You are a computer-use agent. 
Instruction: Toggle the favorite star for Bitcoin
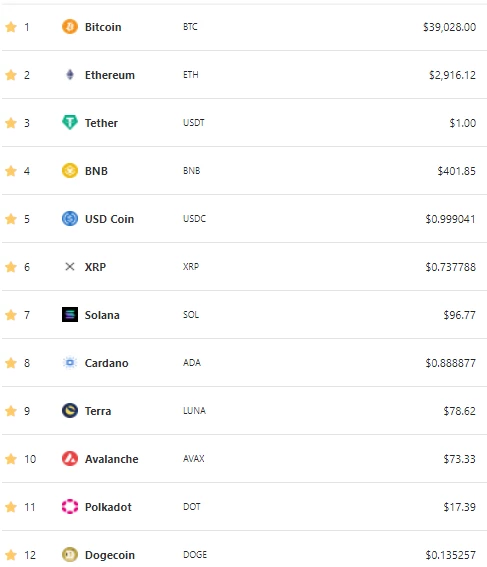11,27
